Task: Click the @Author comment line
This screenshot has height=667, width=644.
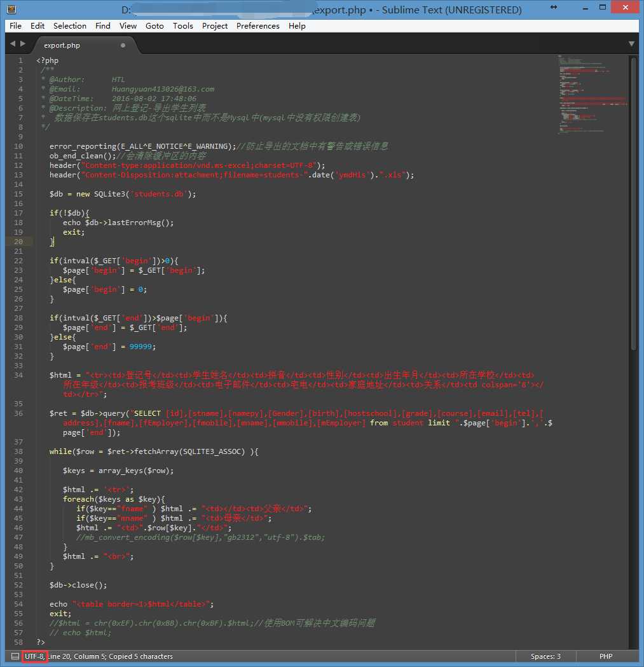Action: click(83, 79)
